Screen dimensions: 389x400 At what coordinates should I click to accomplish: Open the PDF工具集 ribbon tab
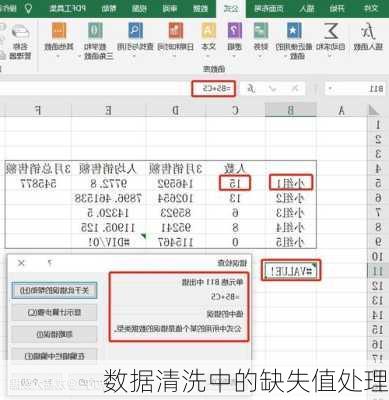coord(67,8)
